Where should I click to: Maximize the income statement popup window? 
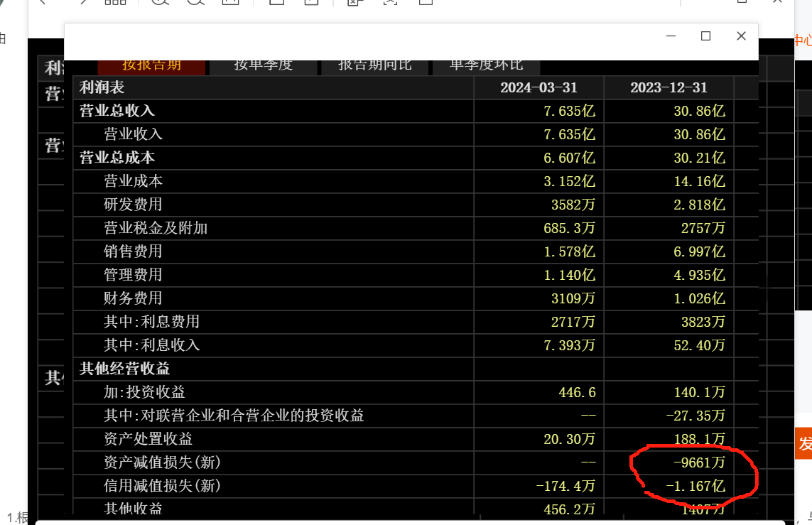click(x=705, y=36)
